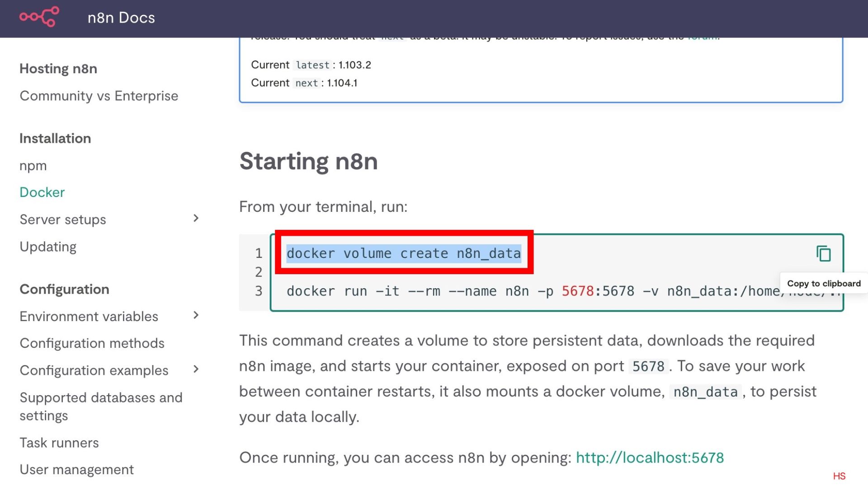The width and height of the screenshot is (868, 486).
Task: Click 'From your terminal, run:' text
Action: point(323,207)
